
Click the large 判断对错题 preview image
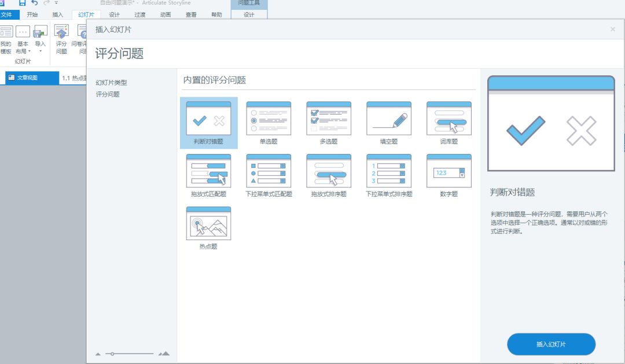[x=551, y=124]
